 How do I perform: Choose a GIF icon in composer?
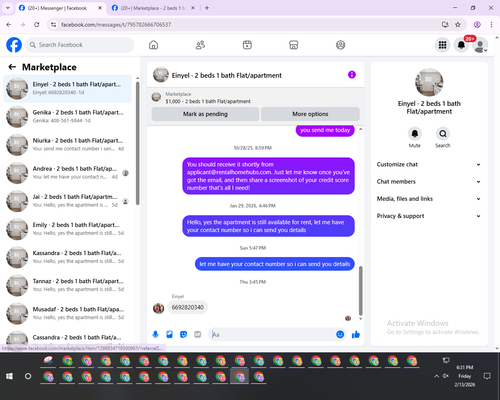point(198,334)
